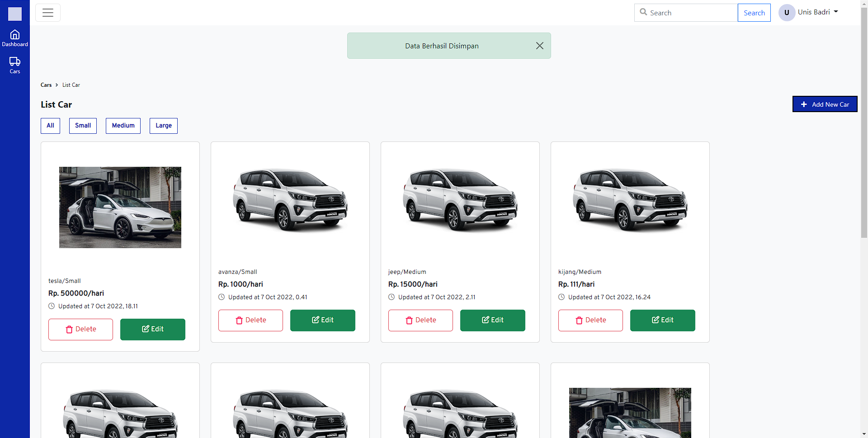Activate the Large size filter
The image size is (868, 438).
pyautogui.click(x=163, y=126)
